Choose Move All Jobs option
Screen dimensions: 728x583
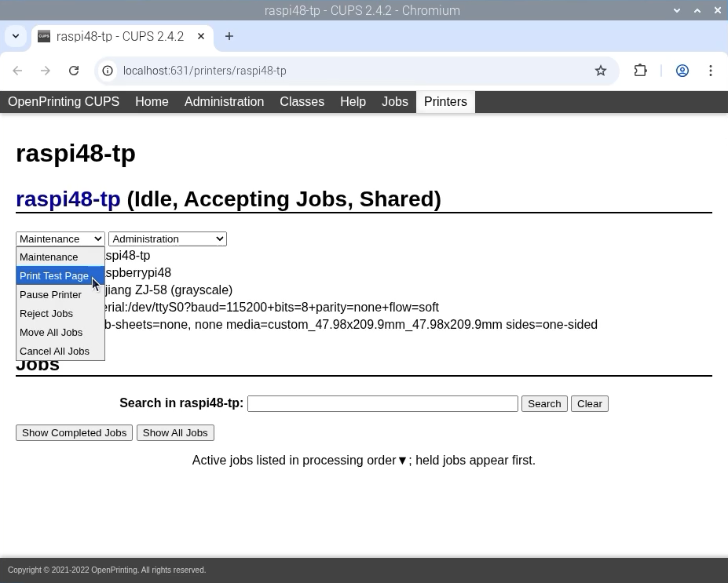coord(60,333)
